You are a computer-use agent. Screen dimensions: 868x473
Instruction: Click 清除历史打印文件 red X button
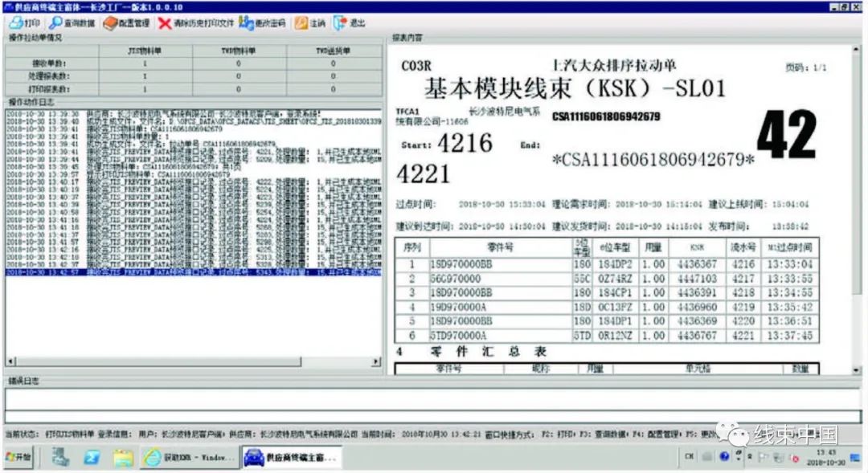tap(196, 23)
